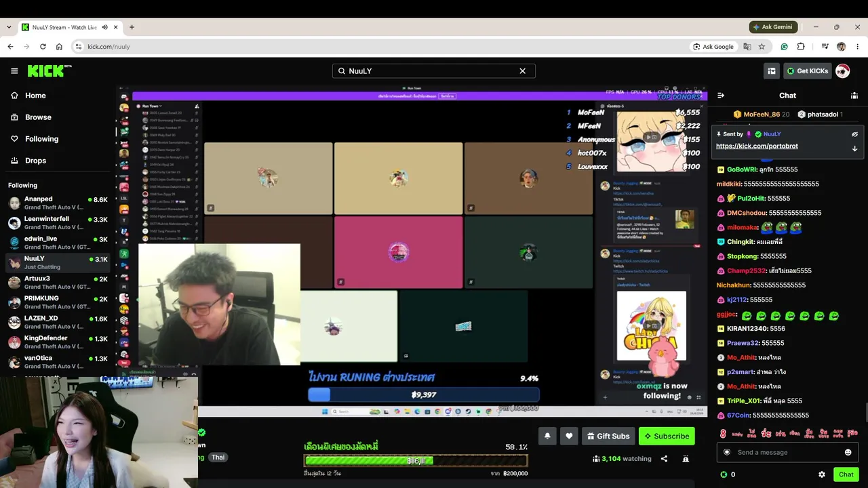Open the Chrome three-dot menu
This screenshot has height=488, width=868.
tap(857, 47)
